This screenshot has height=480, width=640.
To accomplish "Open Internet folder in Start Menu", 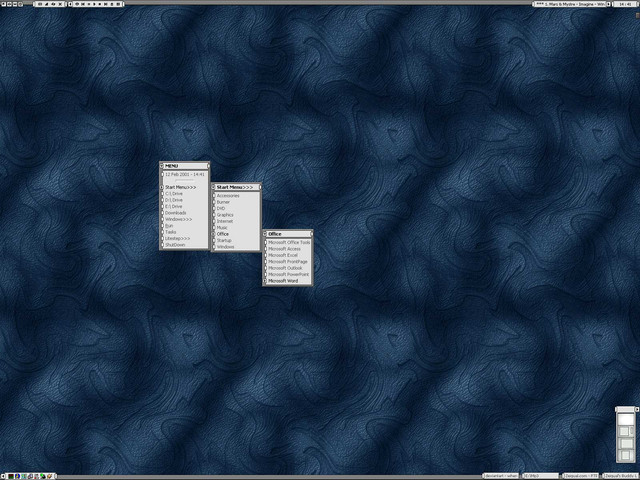I will pos(236,221).
